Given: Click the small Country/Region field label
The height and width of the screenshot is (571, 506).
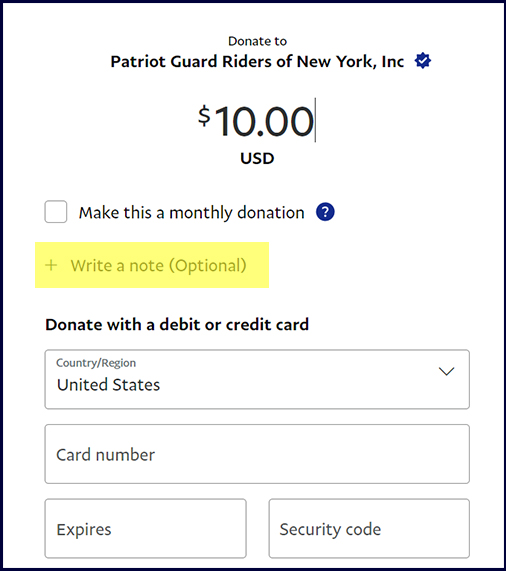Looking at the screenshot, I should point(96,363).
